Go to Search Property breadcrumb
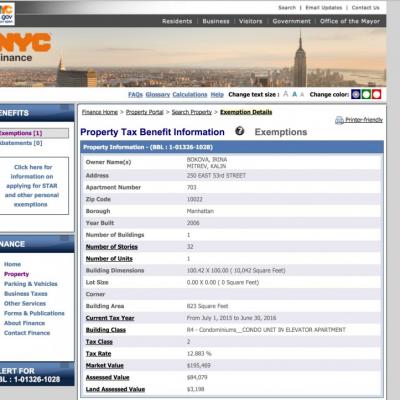This screenshot has width=400, height=400. pos(192,112)
